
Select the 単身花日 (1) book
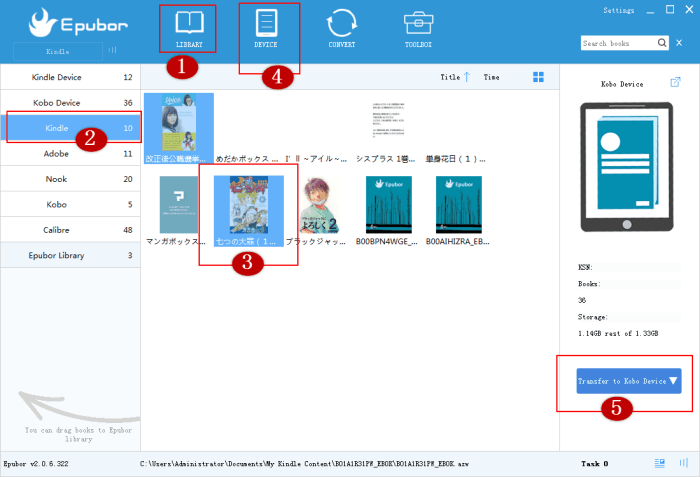[x=456, y=159]
